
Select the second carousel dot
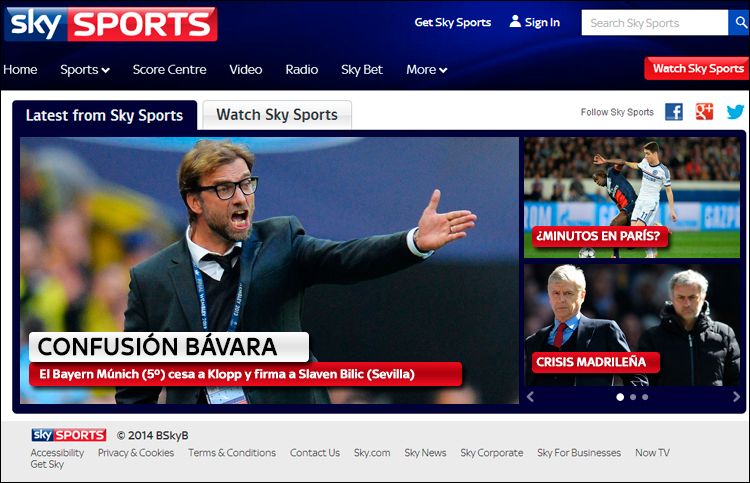(633, 397)
